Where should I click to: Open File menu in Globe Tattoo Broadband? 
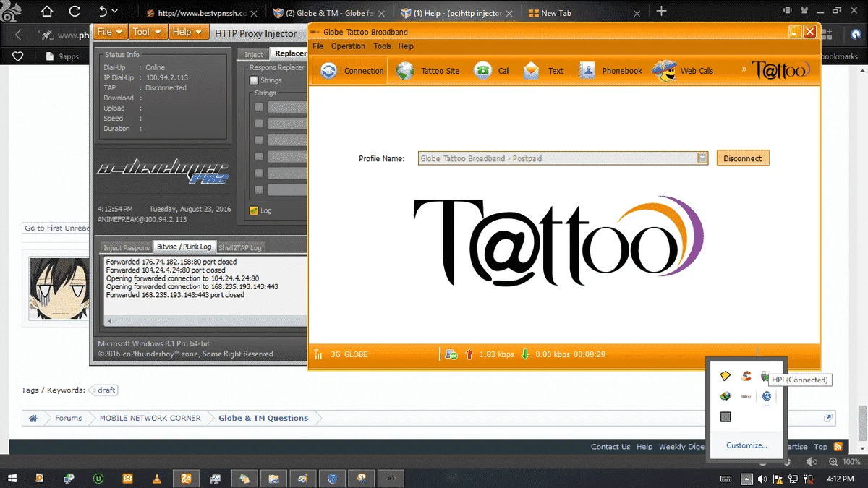(x=318, y=46)
